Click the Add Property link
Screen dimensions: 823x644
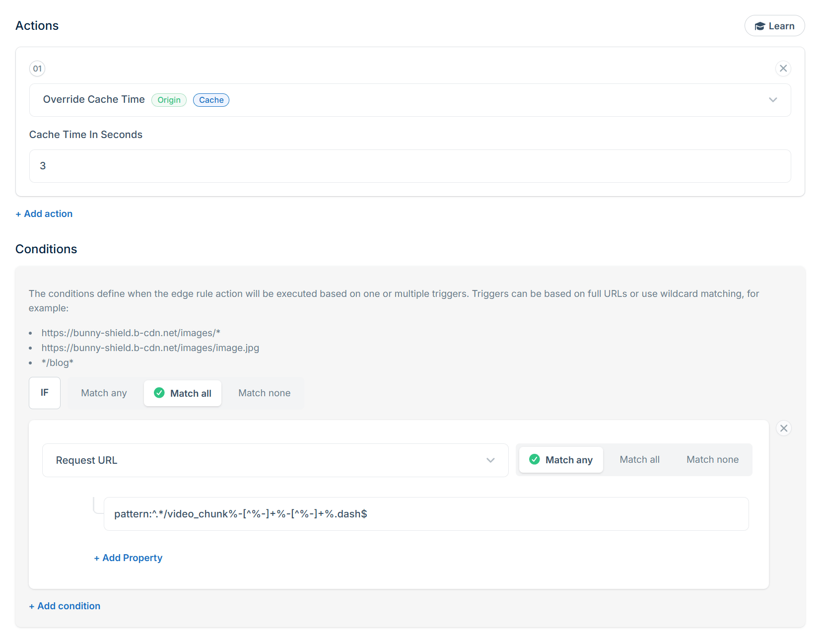(128, 558)
